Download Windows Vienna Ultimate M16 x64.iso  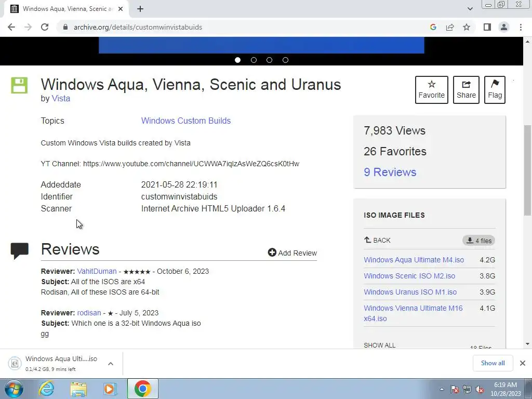pos(413,313)
